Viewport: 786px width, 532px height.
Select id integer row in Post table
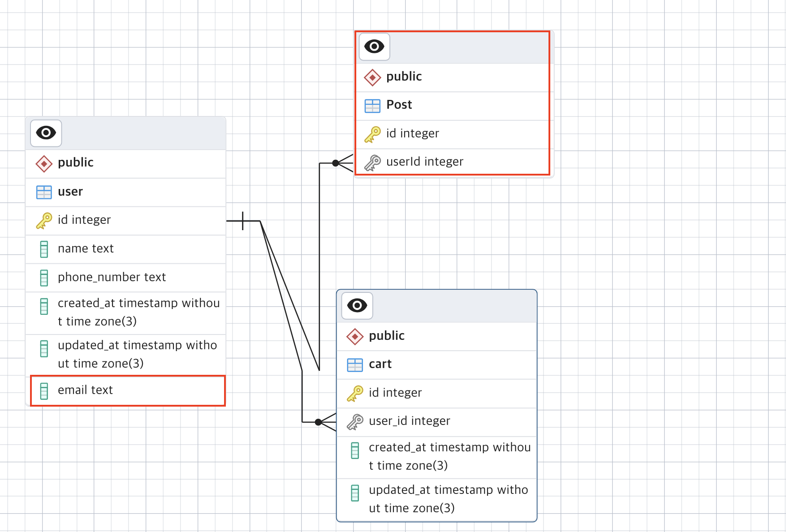454,134
